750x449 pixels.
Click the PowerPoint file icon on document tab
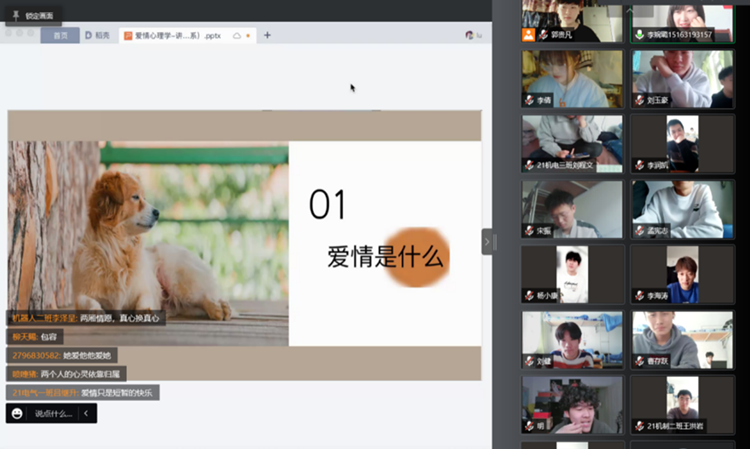point(127,35)
